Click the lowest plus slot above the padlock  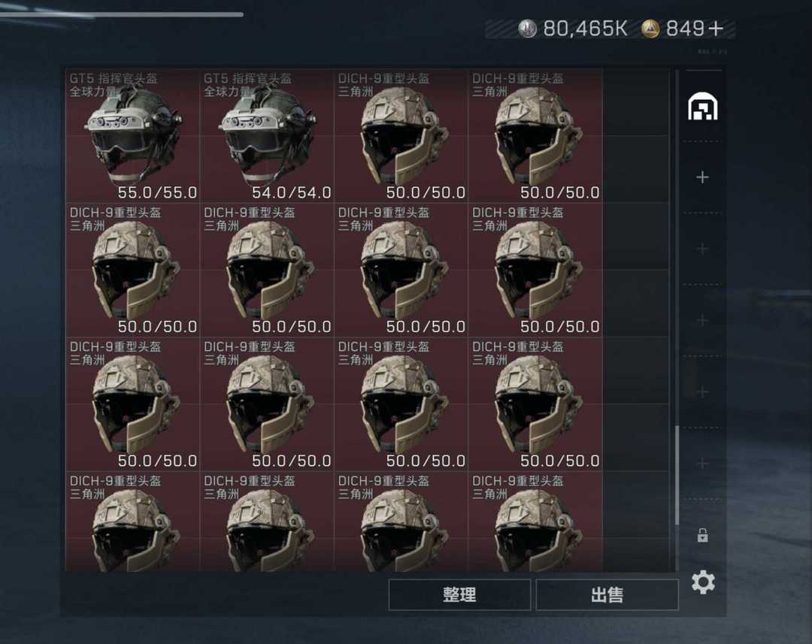click(x=702, y=463)
